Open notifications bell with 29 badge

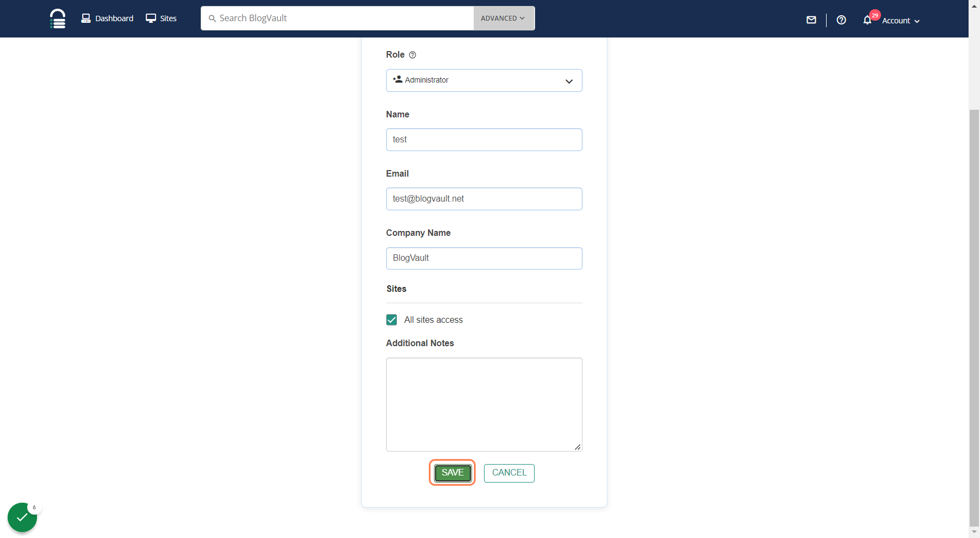[x=867, y=20]
